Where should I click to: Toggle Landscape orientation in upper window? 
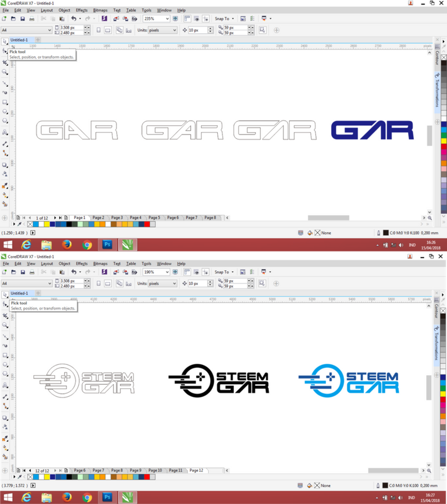(108, 30)
